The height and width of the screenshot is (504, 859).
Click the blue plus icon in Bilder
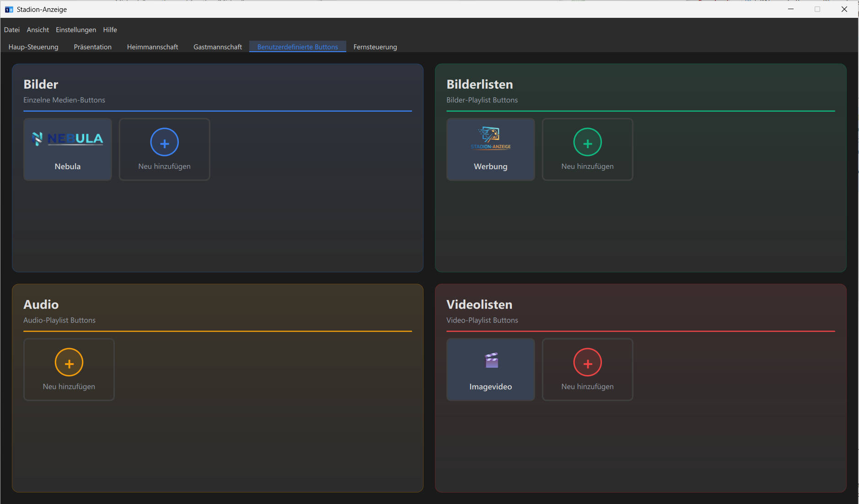pyautogui.click(x=164, y=142)
